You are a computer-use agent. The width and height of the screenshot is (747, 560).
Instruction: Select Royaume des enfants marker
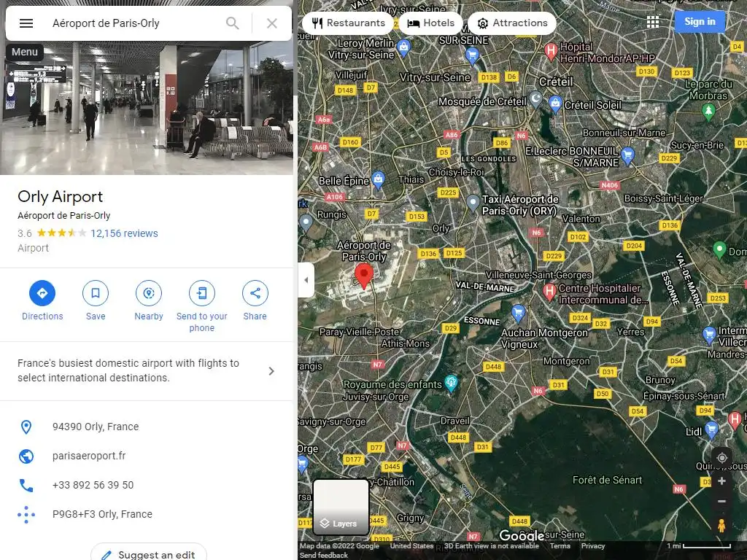(x=451, y=382)
